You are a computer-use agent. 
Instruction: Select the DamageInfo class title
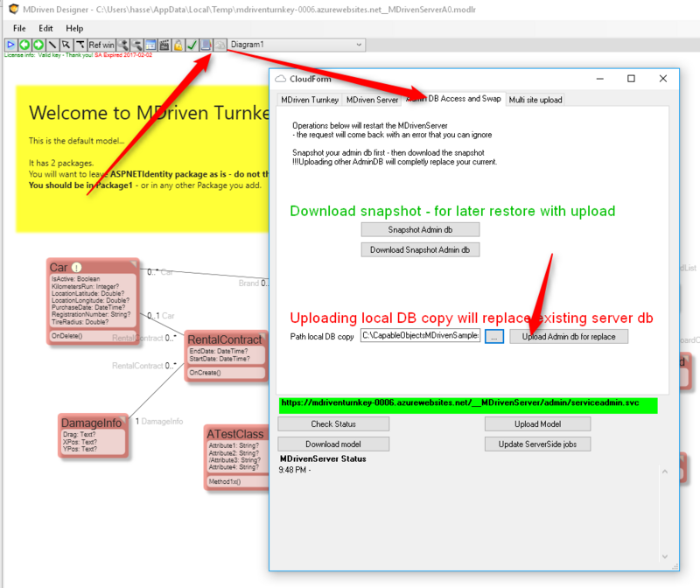coord(91,423)
